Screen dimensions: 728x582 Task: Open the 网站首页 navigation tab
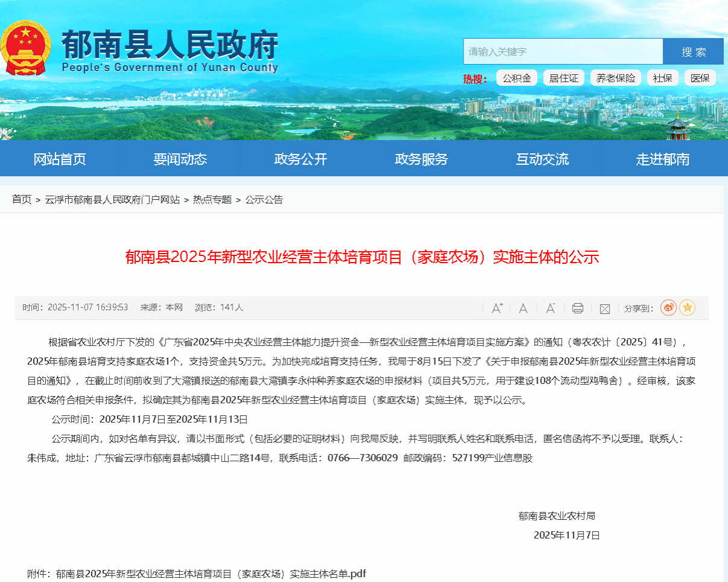pyautogui.click(x=60, y=159)
